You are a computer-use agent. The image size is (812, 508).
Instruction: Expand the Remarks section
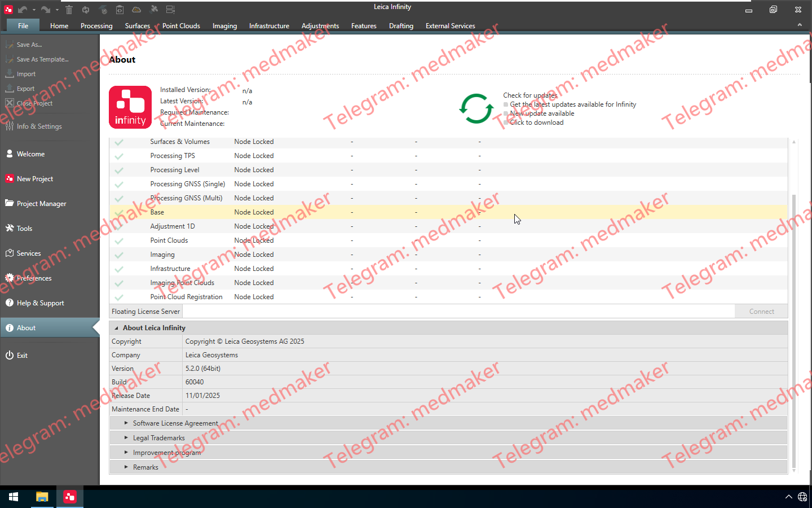[x=126, y=467]
